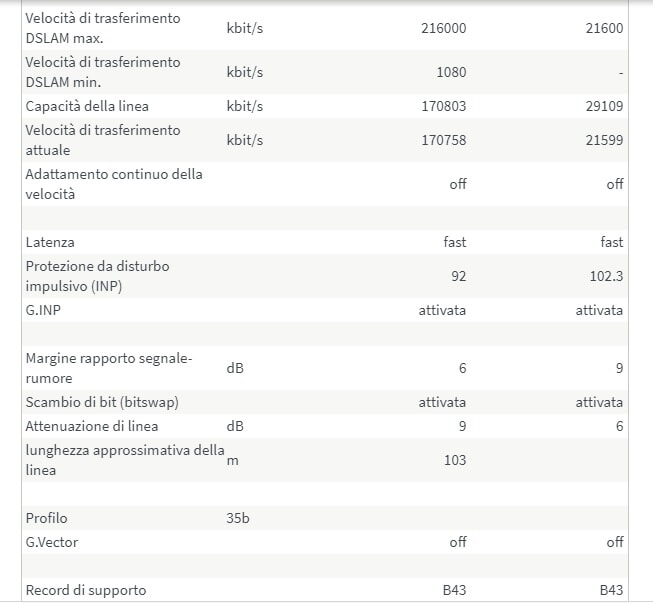
Task: Select the 170803 line capacity value
Action: [x=443, y=106]
